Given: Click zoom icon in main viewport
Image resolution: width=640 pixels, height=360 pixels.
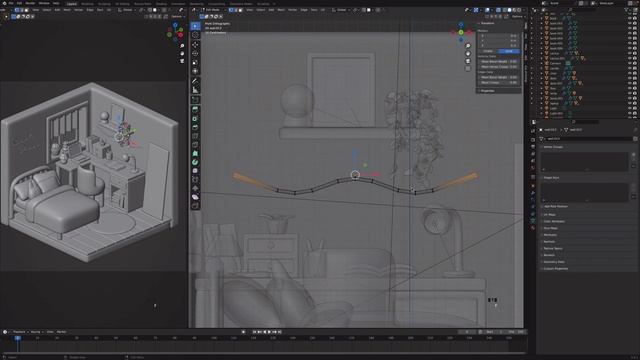Looking at the screenshot, I should pos(468,46).
